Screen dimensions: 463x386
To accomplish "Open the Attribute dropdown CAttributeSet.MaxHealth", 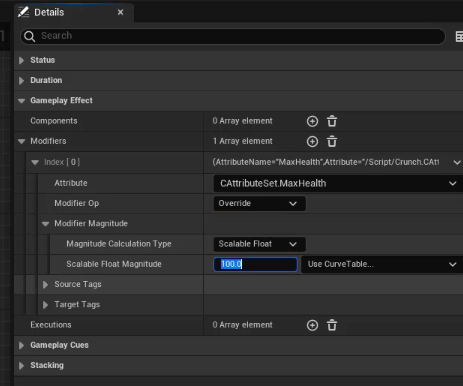I will pos(338,183).
